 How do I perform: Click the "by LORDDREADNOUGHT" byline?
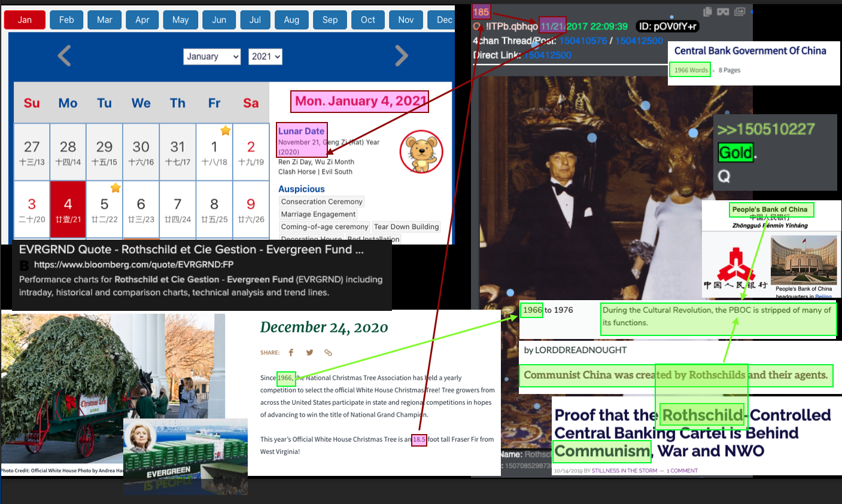click(575, 350)
